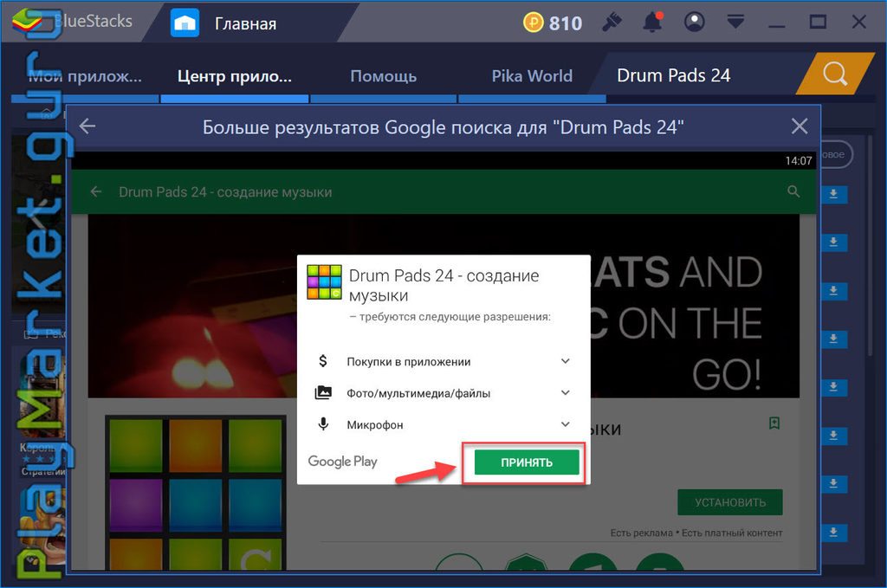Click the 'Drum Pads 24 - создание музыки' Play Store title
Viewport: 887px width, 588px height.
(x=225, y=192)
